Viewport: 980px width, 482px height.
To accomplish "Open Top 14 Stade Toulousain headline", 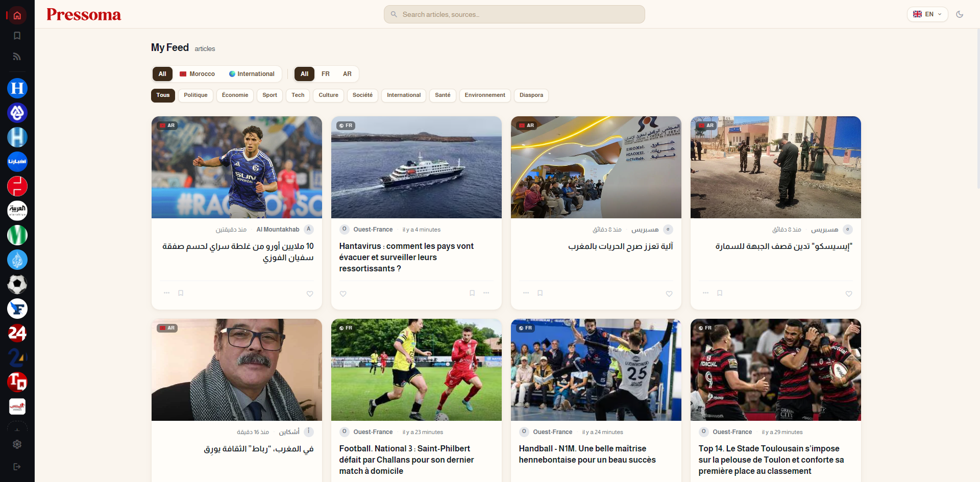I will pyautogui.click(x=771, y=460).
